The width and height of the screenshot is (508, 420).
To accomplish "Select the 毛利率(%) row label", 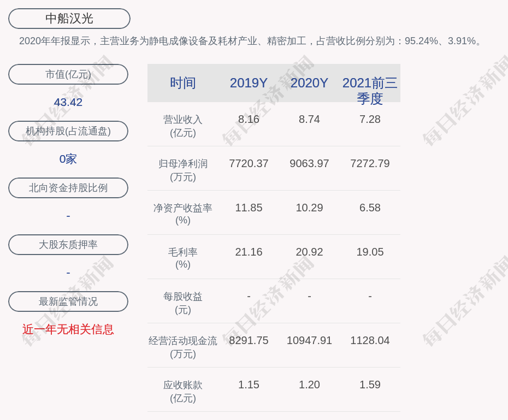I will pyautogui.click(x=183, y=258).
